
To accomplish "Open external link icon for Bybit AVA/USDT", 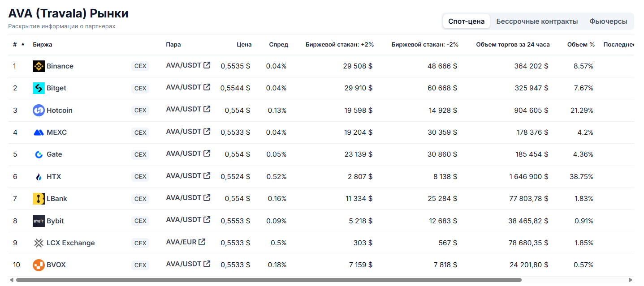I will click(x=207, y=220).
